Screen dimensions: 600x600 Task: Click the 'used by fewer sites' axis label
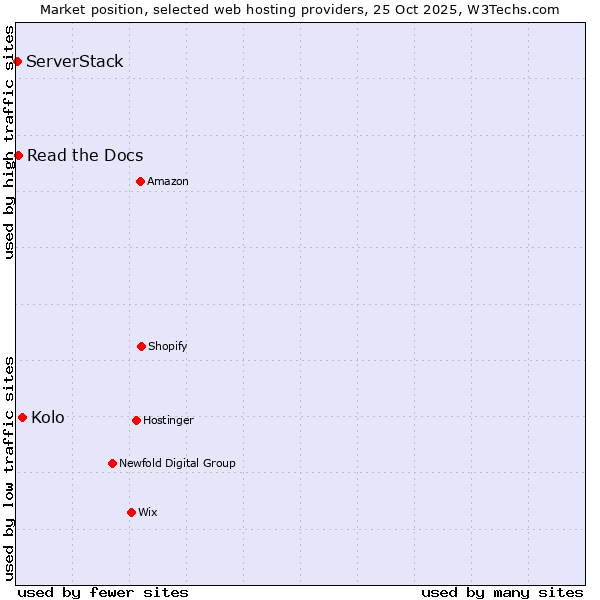103,592
